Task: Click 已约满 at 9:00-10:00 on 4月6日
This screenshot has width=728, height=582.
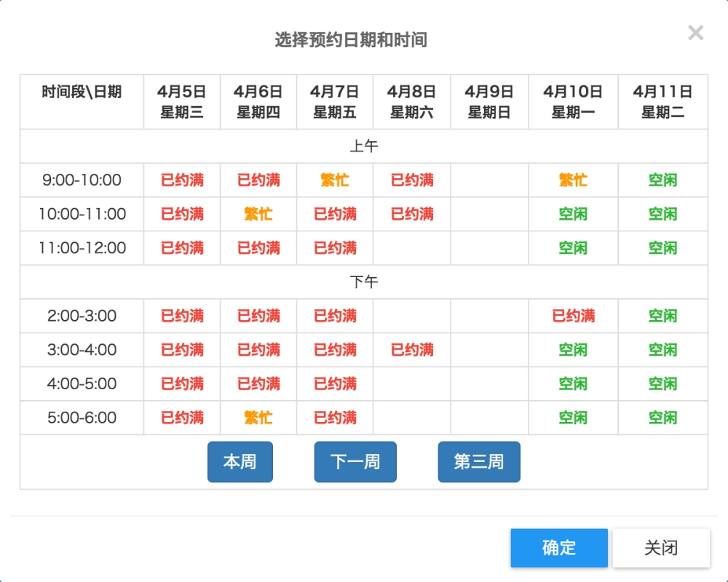Action: (258, 180)
